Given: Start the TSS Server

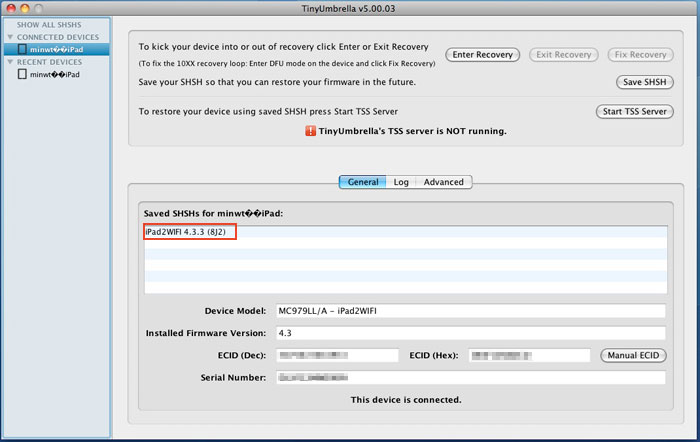Looking at the screenshot, I should coord(634,111).
